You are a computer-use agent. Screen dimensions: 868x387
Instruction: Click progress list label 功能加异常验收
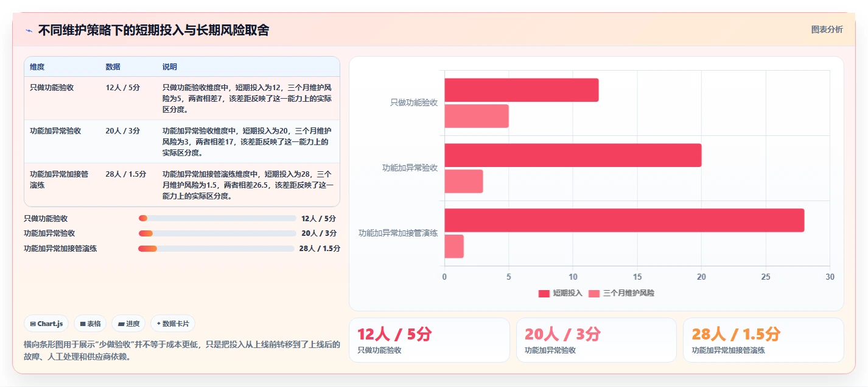(49, 233)
